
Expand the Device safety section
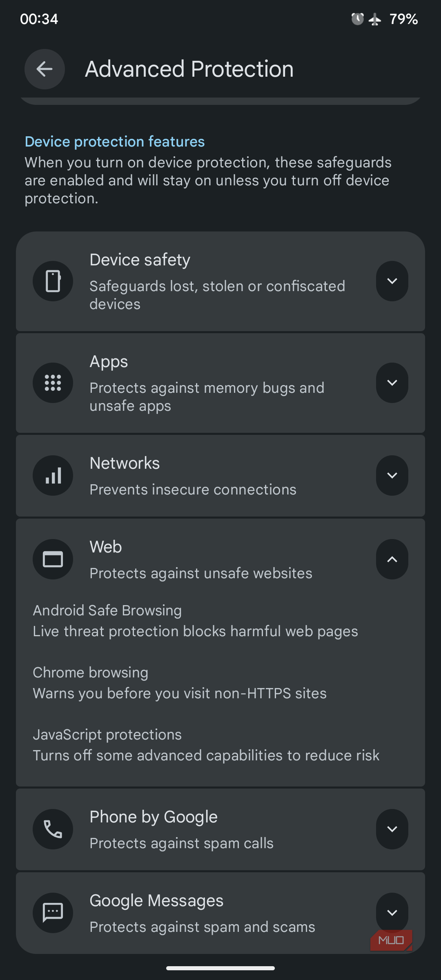392,281
